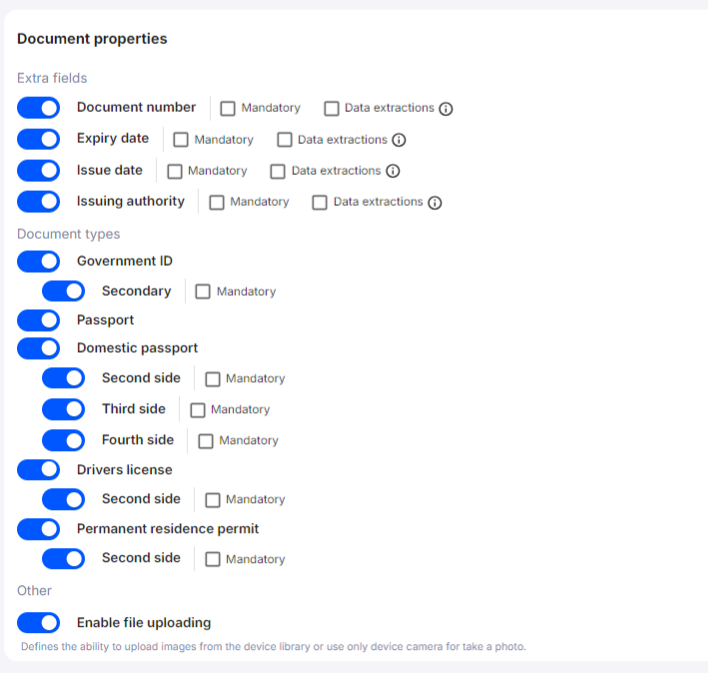
Task: Click info icon beside Issue date Data extractions
Action: tap(393, 171)
